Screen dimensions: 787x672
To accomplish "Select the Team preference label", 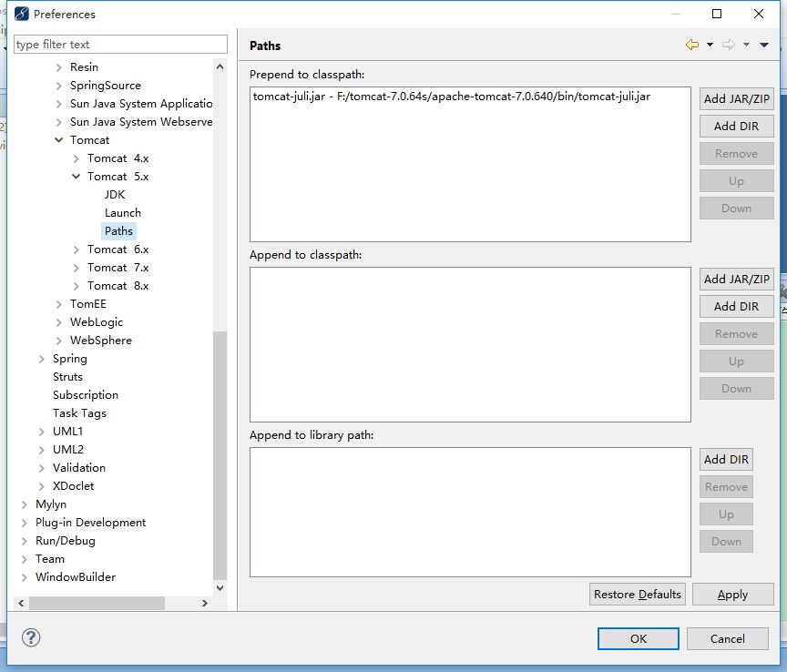I will (x=50, y=558).
